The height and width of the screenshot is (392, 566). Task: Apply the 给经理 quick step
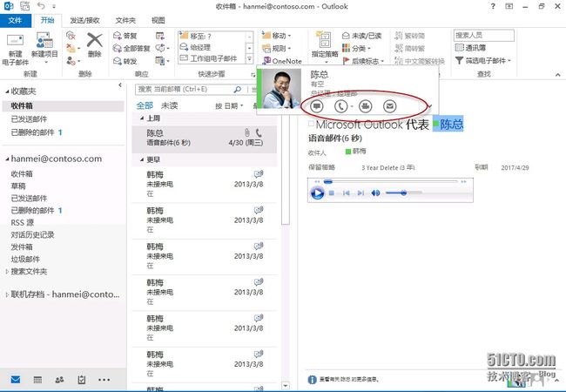tap(212, 47)
